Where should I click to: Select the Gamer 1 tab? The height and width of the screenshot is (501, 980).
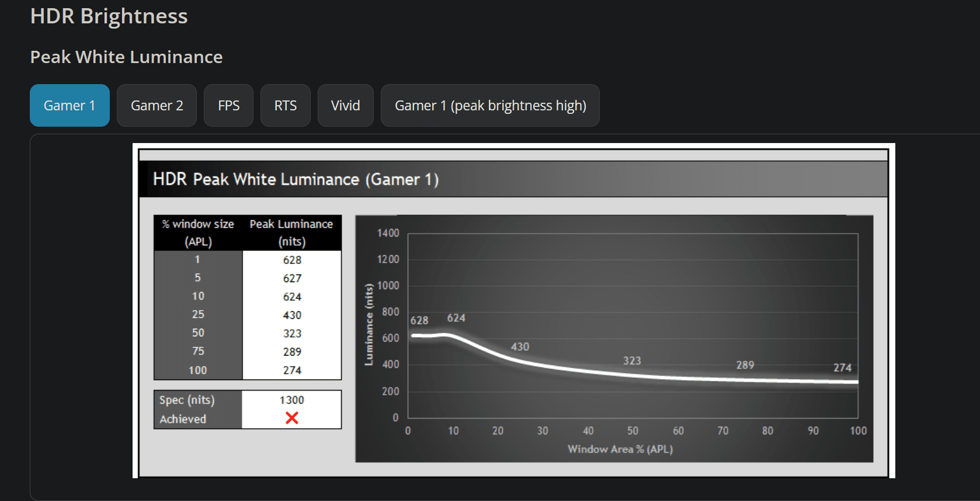point(69,106)
